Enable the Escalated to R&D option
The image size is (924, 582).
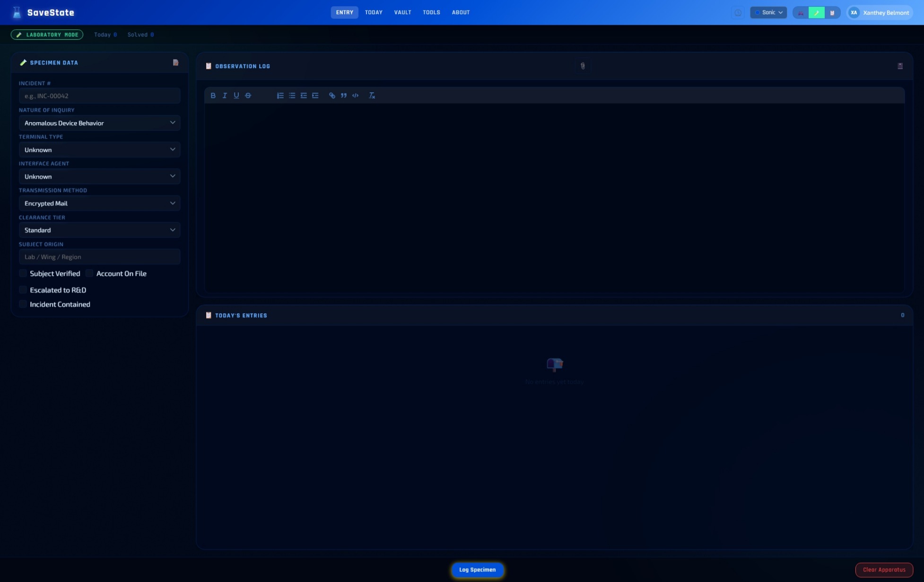tap(23, 290)
